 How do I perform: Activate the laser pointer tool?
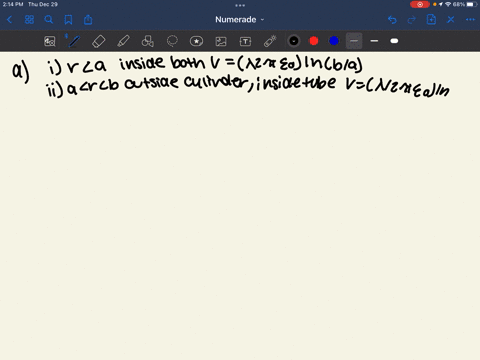coord(270,41)
